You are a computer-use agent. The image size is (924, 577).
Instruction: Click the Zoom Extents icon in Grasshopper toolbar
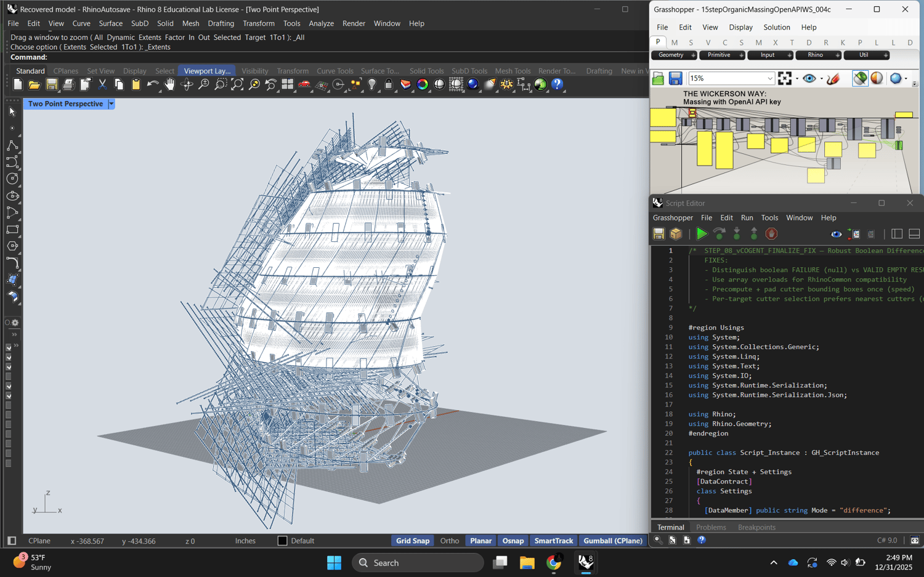pos(785,79)
